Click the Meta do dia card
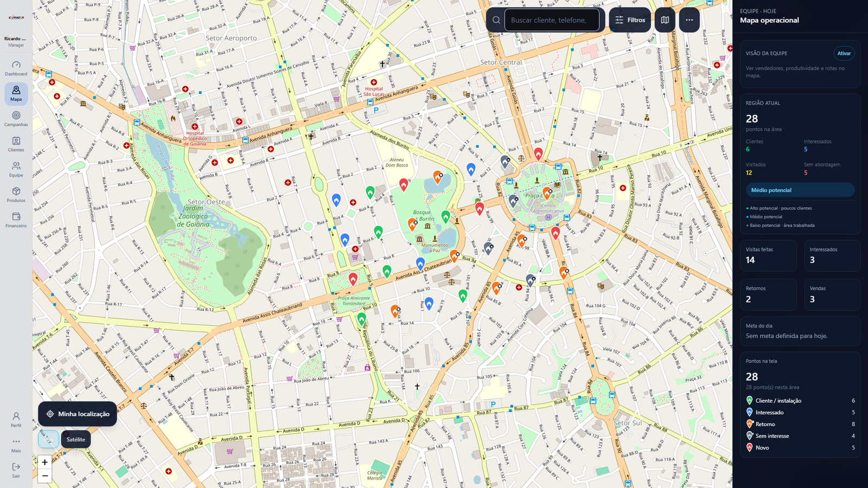Screen dimensions: 868x488 pyautogui.click(x=800, y=331)
